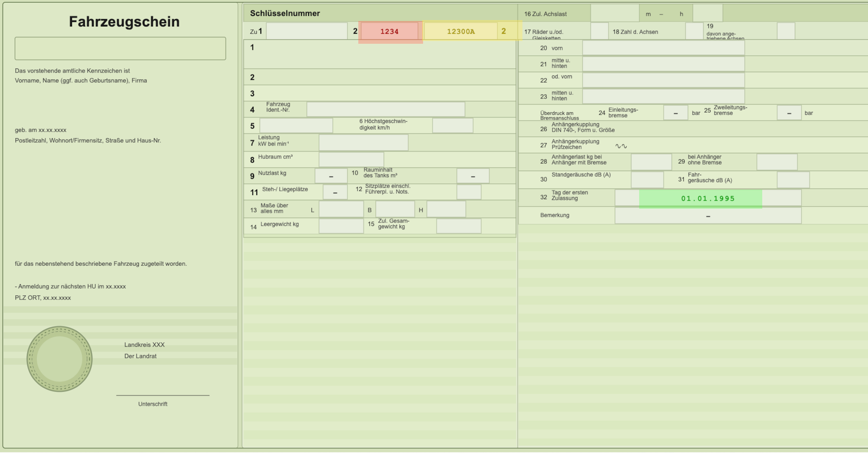Click the field 23 mitten u. hinten input
The image size is (868, 454).
point(663,97)
